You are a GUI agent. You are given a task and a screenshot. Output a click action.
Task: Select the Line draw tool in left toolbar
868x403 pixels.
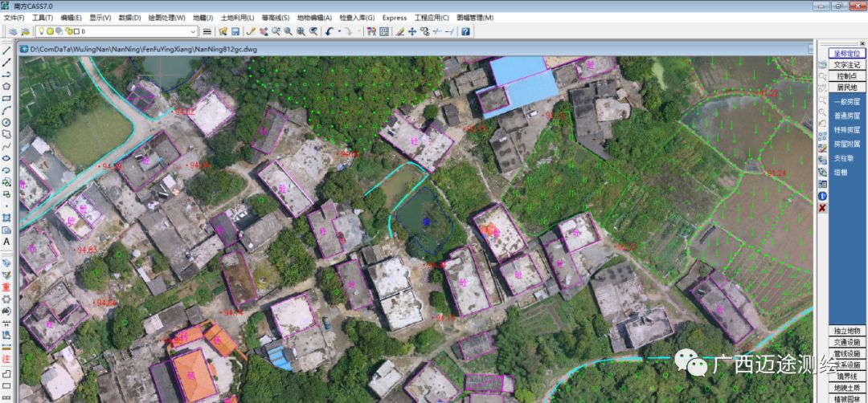point(6,50)
